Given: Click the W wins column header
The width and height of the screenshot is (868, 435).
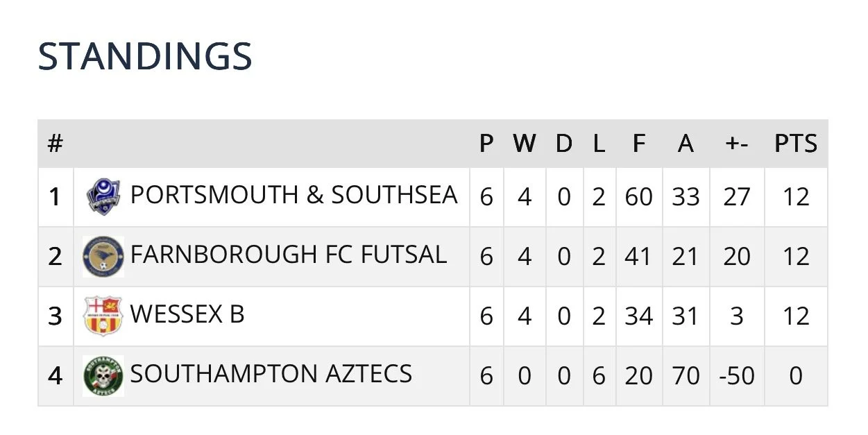Looking at the screenshot, I should coord(525,144).
